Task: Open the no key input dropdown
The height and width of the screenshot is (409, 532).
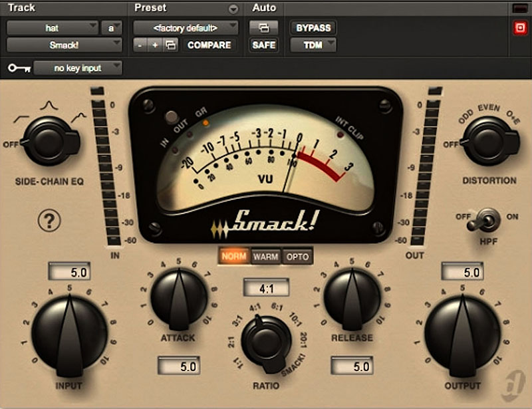Action: click(78, 68)
